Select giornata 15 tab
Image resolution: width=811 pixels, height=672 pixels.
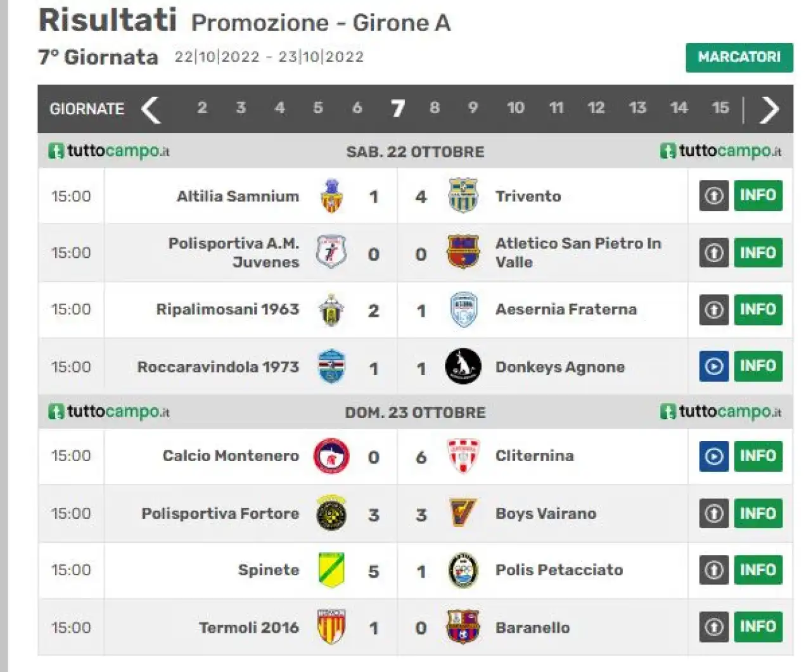pyautogui.click(x=720, y=108)
